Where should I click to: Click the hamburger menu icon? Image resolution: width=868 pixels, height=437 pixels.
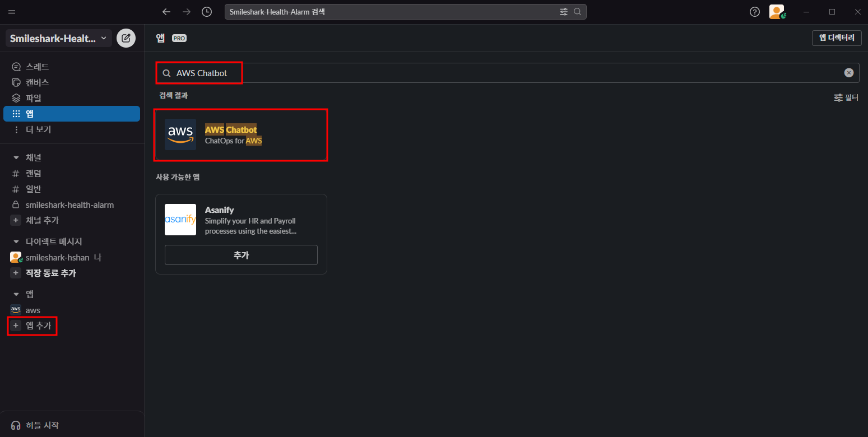[12, 12]
